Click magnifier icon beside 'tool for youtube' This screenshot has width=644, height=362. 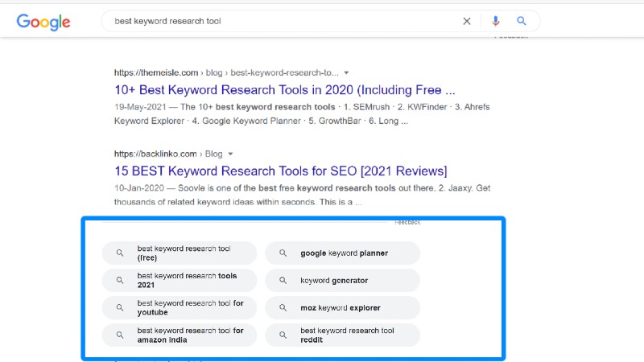tap(120, 308)
